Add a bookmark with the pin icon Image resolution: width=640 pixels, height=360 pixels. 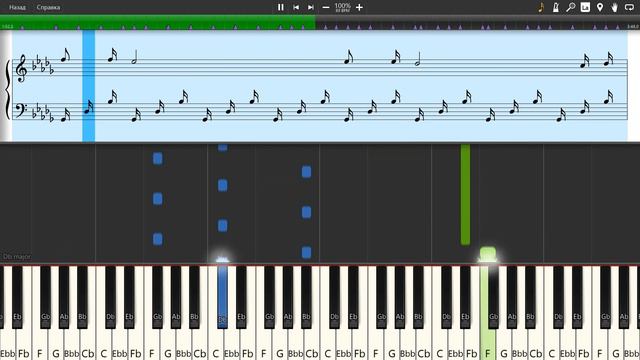pyautogui.click(x=600, y=7)
